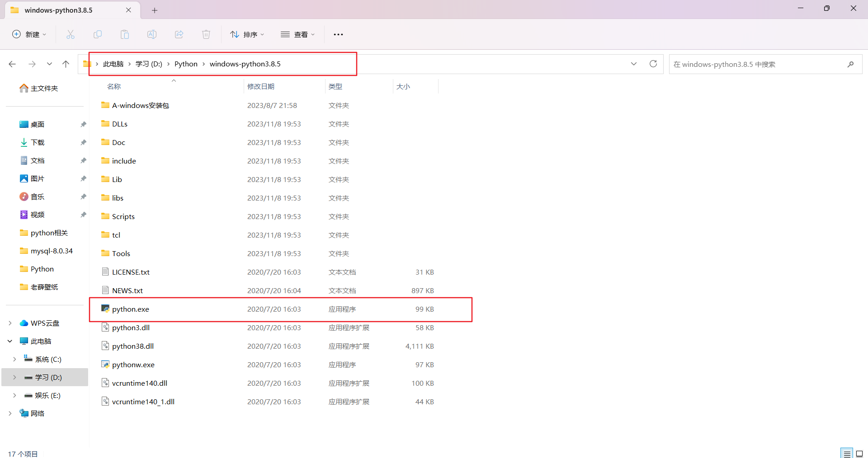The height and width of the screenshot is (458, 868).
Task: Collapse the 此电脑 tree node
Action: (x=10, y=341)
